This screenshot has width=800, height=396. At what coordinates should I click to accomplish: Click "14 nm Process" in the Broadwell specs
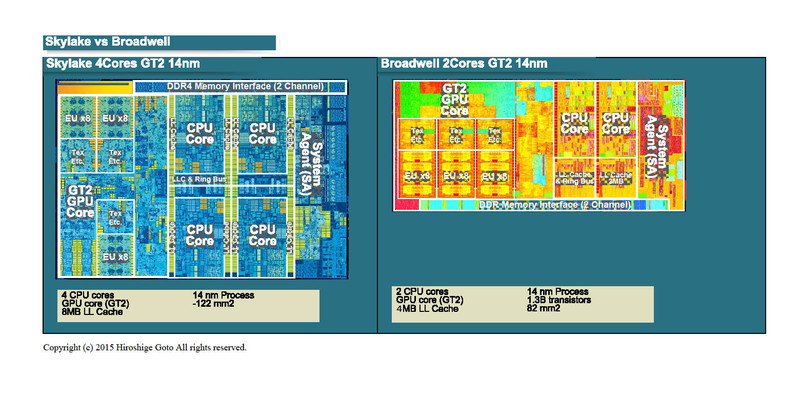(x=558, y=292)
